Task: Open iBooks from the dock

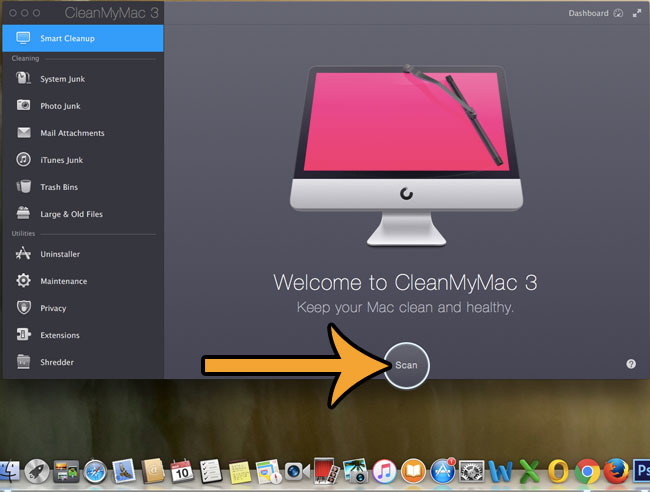Action: coord(413,472)
